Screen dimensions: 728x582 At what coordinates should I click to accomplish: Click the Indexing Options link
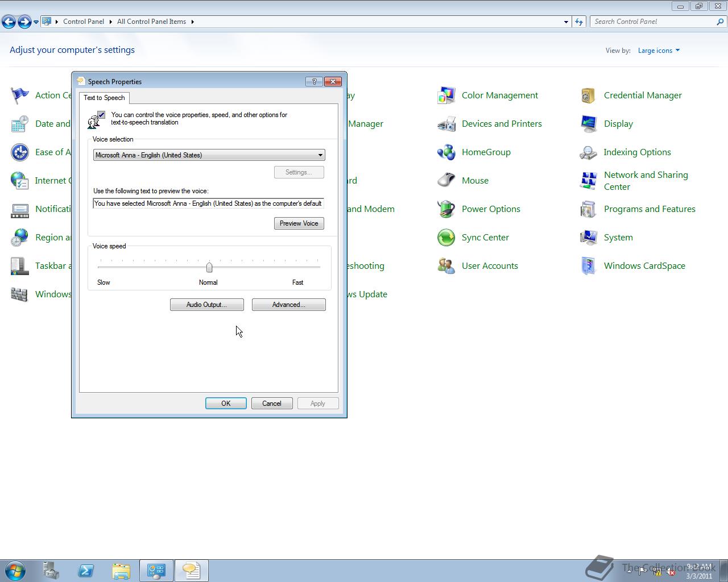point(637,152)
